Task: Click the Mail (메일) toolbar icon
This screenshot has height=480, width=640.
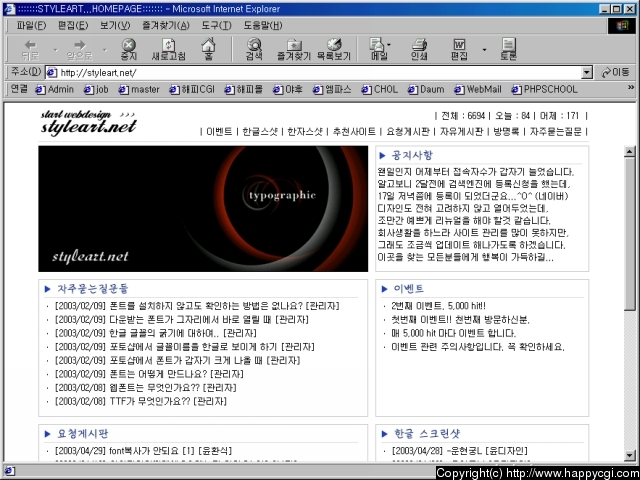Action: (378, 49)
